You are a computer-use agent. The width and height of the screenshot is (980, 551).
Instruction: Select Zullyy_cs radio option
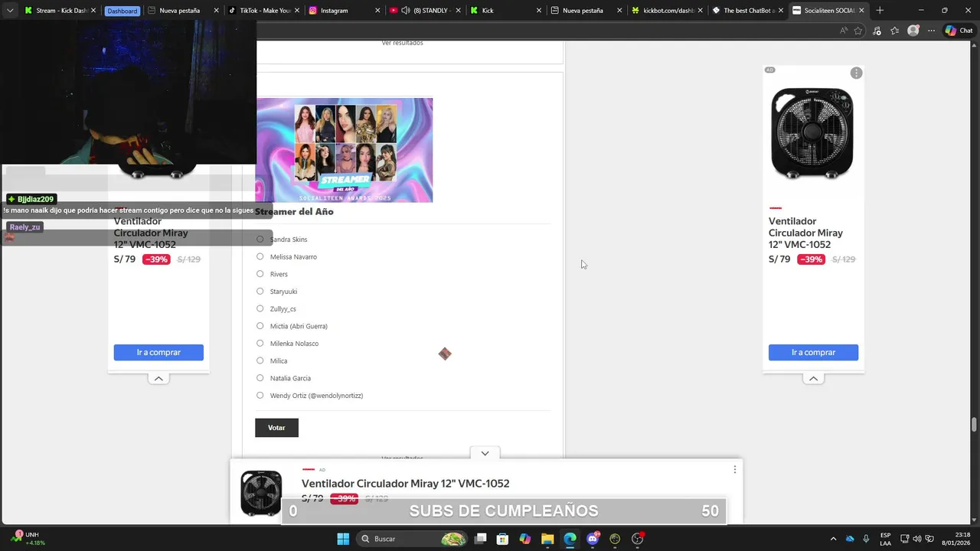pyautogui.click(x=260, y=308)
